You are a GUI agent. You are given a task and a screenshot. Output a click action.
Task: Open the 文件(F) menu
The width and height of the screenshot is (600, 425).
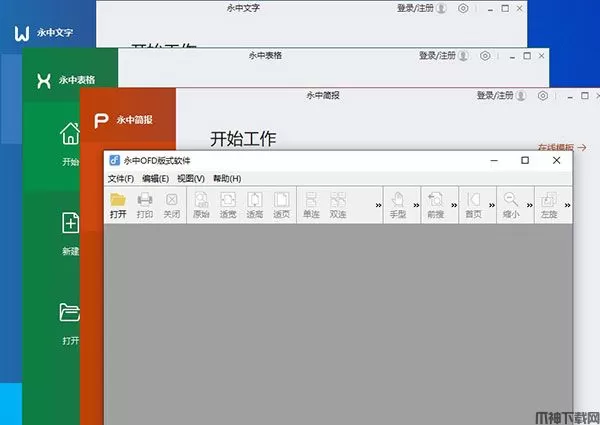pos(121,179)
